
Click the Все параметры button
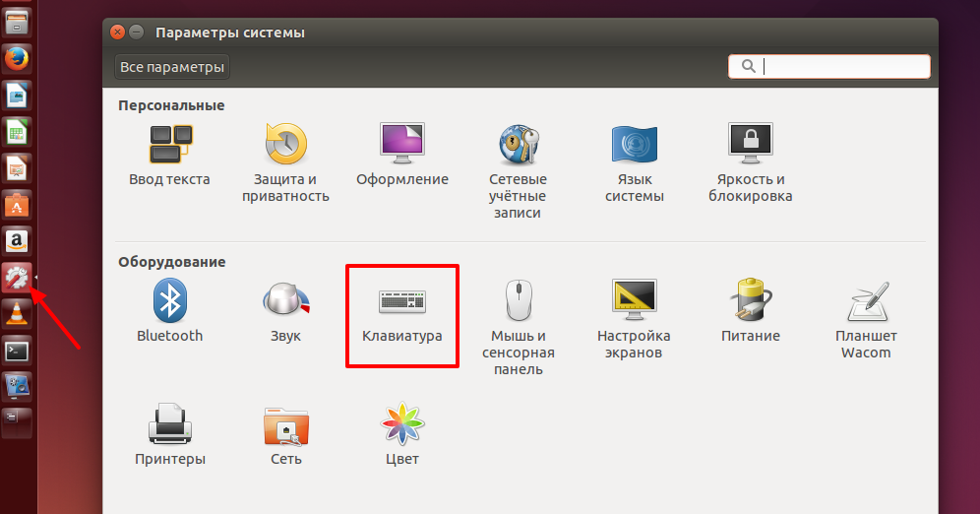172,67
